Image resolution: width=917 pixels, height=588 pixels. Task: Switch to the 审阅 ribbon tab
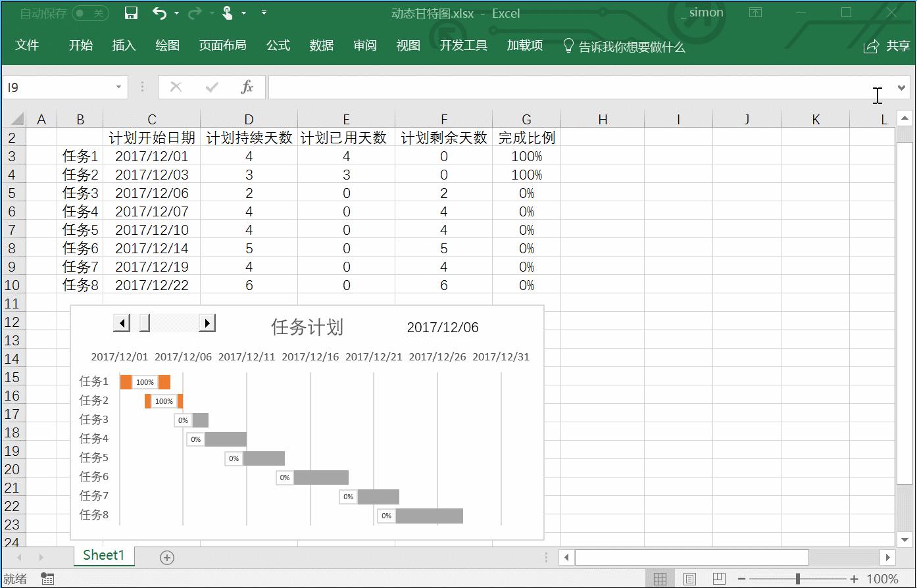point(365,45)
